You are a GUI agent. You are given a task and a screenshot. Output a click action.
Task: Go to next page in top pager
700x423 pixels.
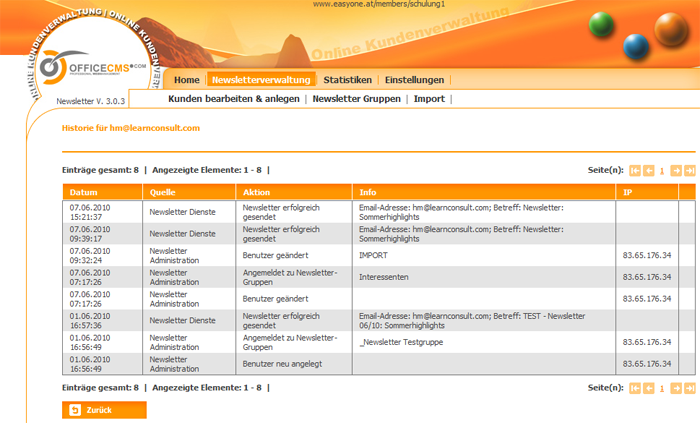pyautogui.click(x=676, y=170)
